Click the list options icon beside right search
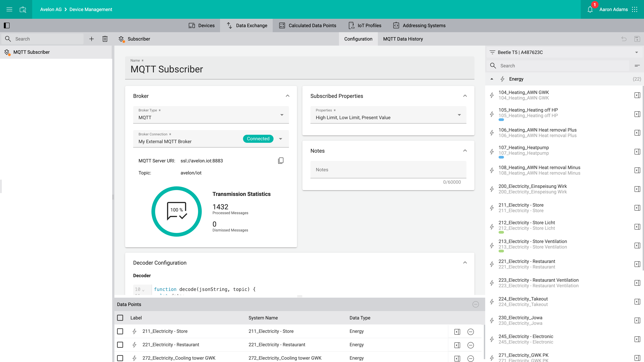The width and height of the screenshot is (644, 362). [637, 66]
